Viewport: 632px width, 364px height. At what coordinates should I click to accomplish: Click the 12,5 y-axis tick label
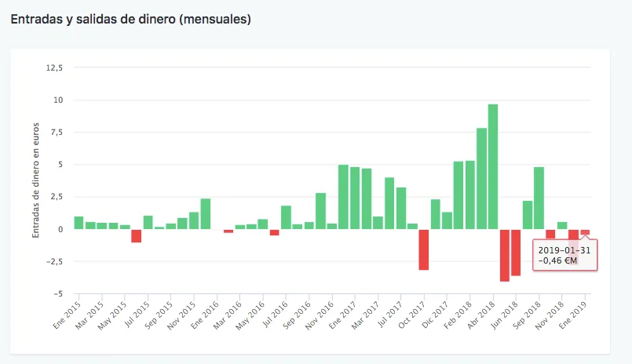pos(54,67)
